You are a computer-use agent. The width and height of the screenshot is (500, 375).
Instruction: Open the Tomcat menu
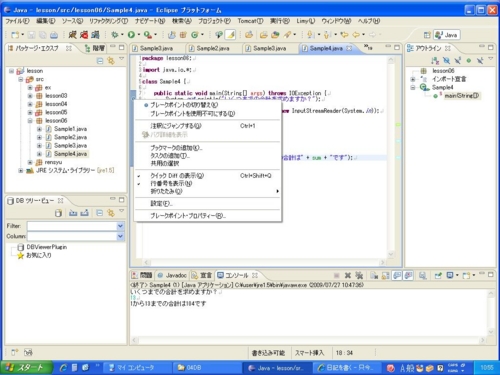(x=250, y=21)
